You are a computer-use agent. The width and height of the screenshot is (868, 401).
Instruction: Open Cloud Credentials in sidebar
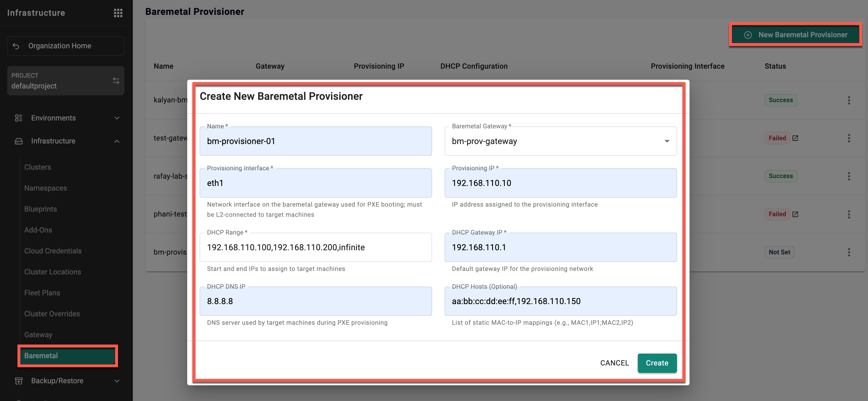53,251
